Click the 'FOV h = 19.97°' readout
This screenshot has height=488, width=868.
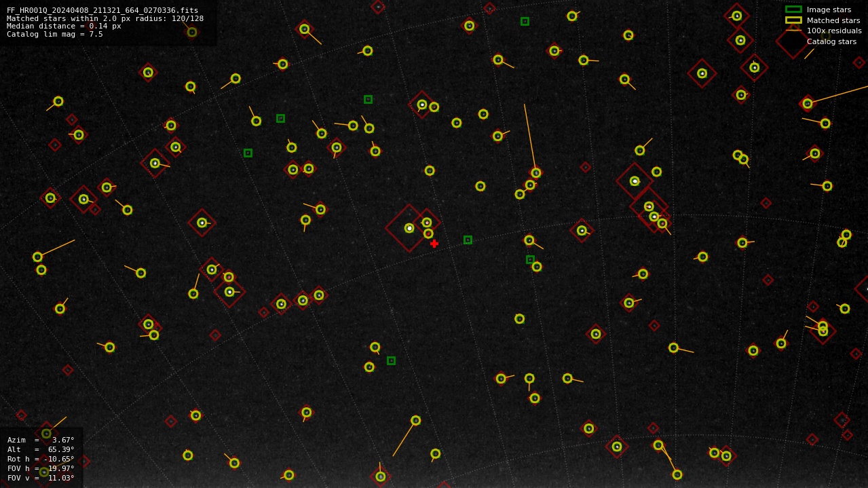[41, 468]
